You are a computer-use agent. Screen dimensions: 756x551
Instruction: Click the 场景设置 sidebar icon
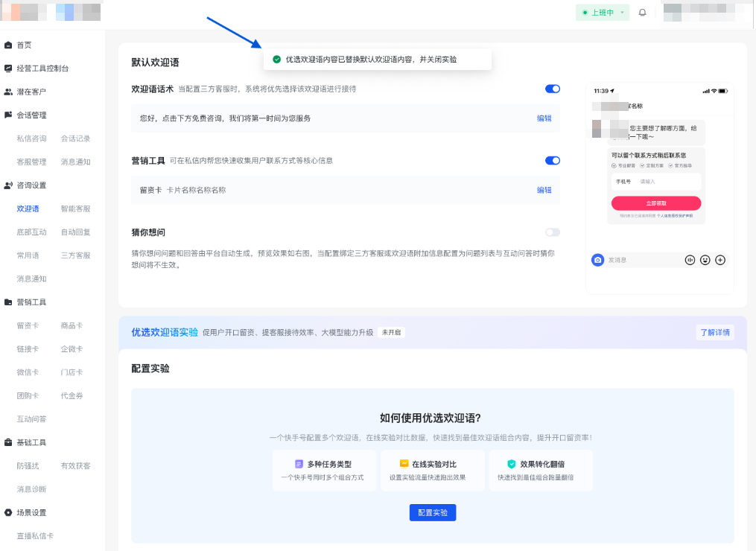coord(9,512)
